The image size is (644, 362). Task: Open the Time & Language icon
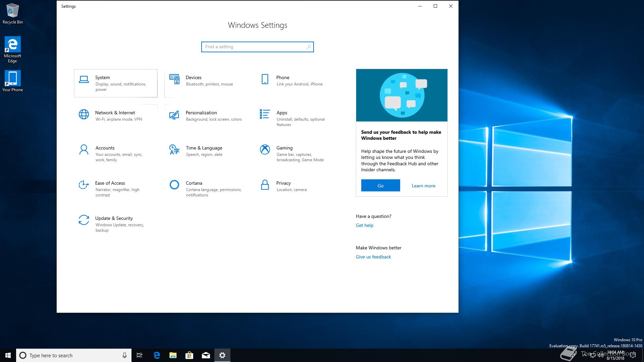point(174,149)
